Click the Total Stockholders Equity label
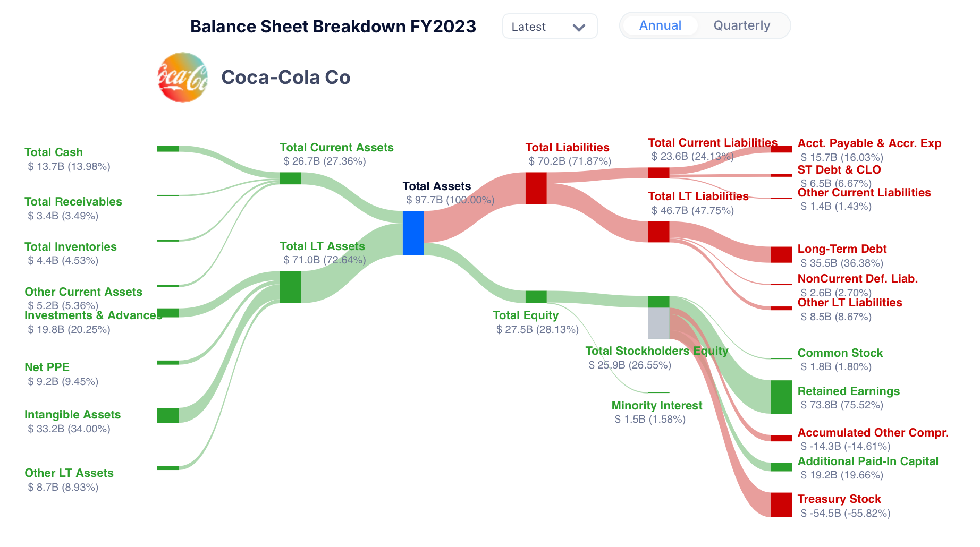Image resolution: width=980 pixels, height=547 pixels. pos(657,351)
